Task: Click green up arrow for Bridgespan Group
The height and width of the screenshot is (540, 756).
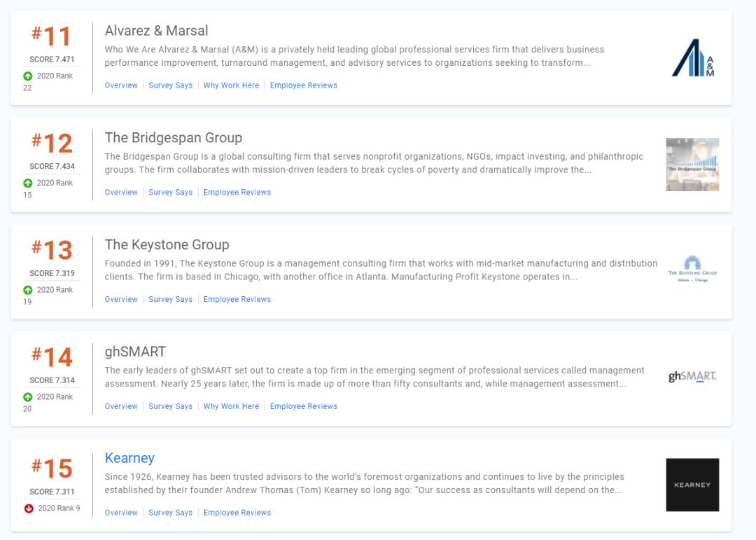Action: (x=28, y=183)
